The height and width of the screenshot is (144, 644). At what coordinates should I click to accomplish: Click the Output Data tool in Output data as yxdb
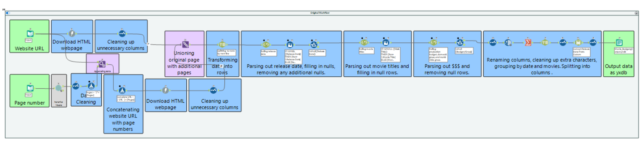coord(619,42)
